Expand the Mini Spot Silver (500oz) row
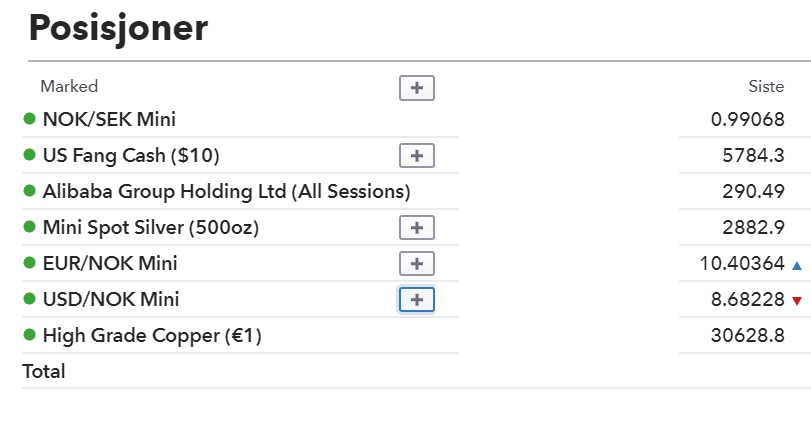811x421 pixels. [417, 228]
